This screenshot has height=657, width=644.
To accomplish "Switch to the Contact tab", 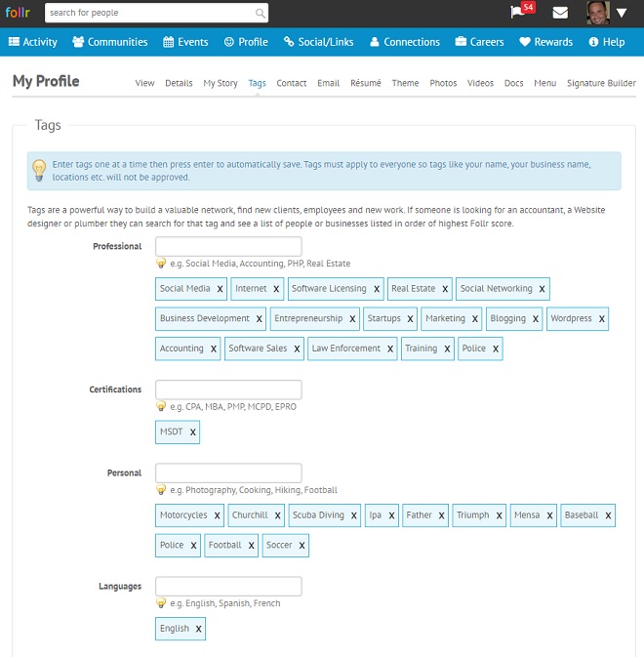I will pos(292,83).
